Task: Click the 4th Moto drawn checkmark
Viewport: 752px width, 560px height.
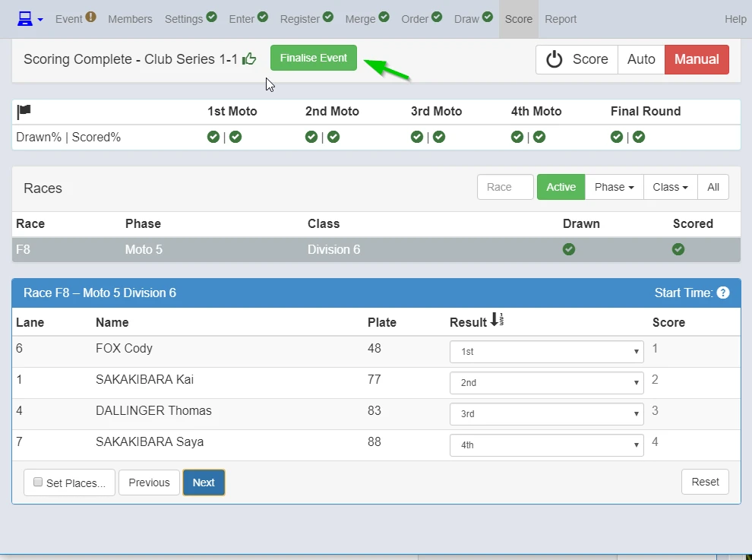Action: click(517, 138)
